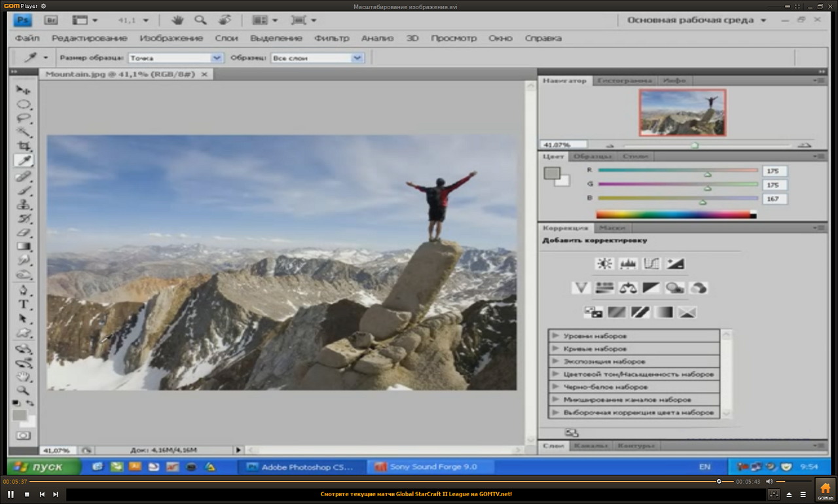Add a Curves adjustment layer
This screenshot has height=504, width=838.
pyautogui.click(x=651, y=264)
